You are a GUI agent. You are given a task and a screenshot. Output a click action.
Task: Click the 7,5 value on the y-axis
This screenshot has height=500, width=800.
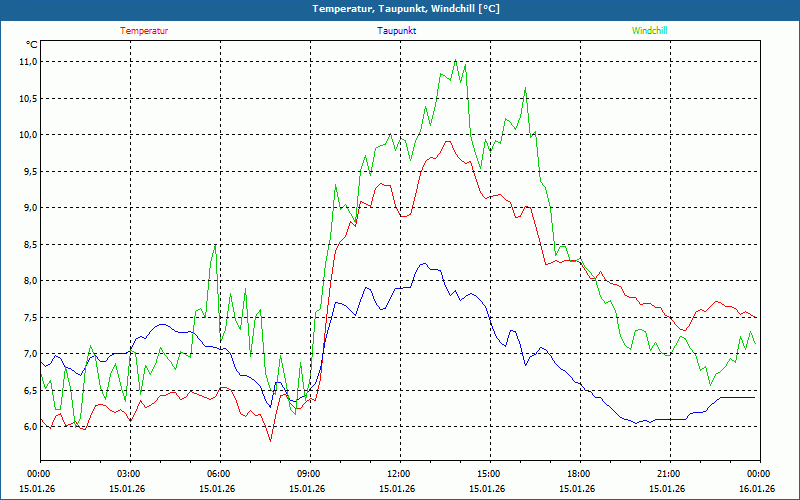coord(28,318)
